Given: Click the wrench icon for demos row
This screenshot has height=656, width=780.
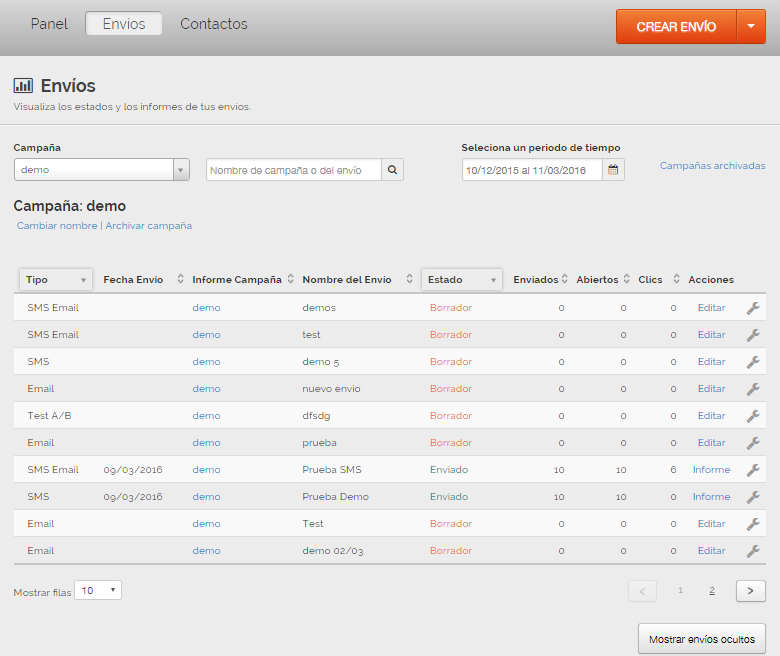Looking at the screenshot, I should tap(753, 308).
